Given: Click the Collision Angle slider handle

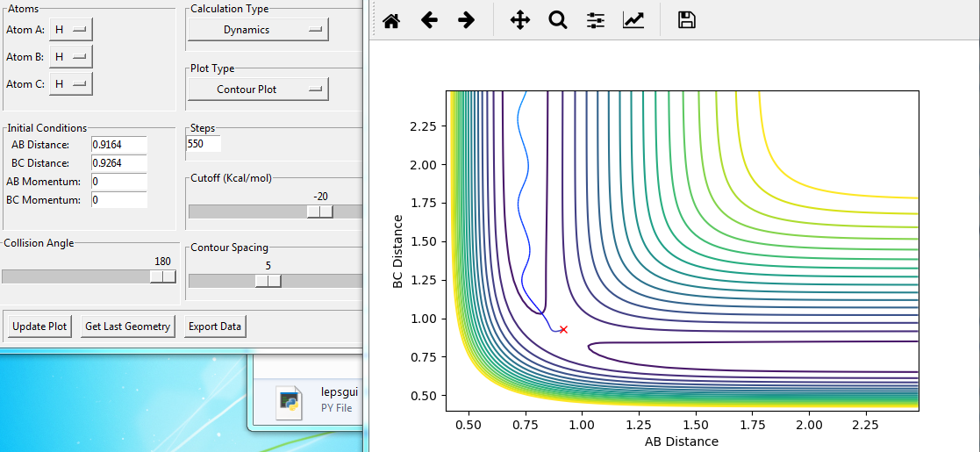Looking at the screenshot, I should pos(163,276).
